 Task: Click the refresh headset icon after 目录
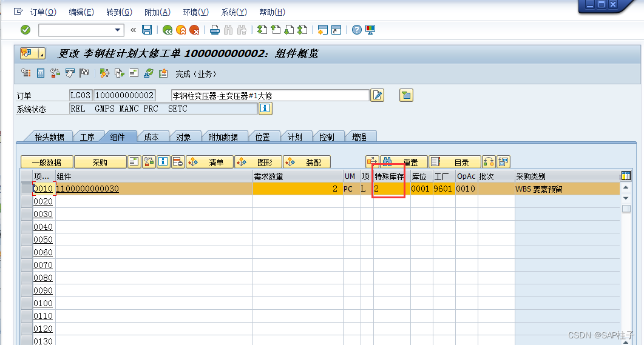coord(489,162)
